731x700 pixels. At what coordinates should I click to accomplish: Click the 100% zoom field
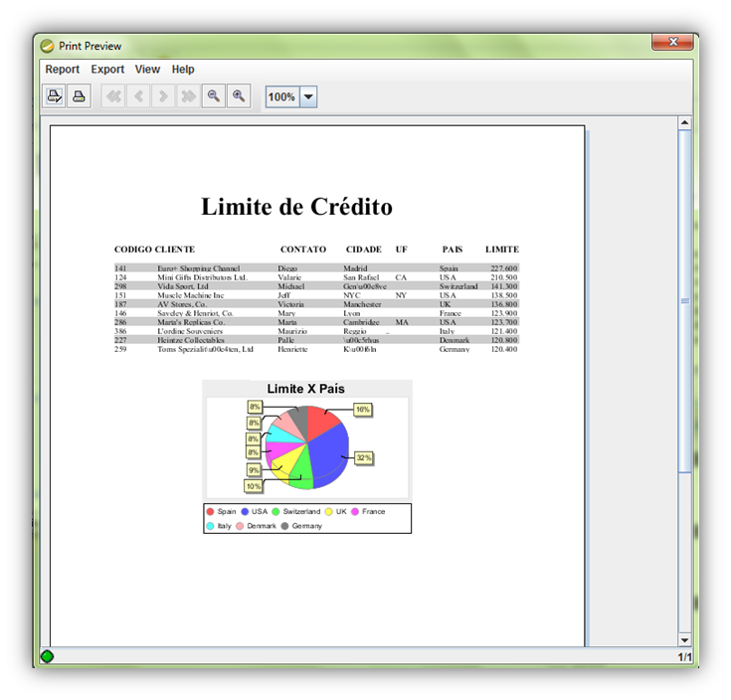[281, 97]
